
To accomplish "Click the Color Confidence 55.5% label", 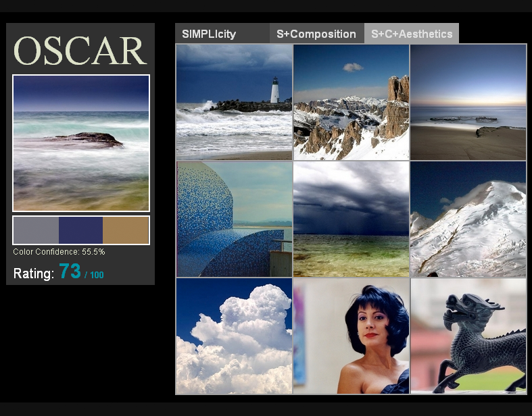I will pyautogui.click(x=59, y=252).
